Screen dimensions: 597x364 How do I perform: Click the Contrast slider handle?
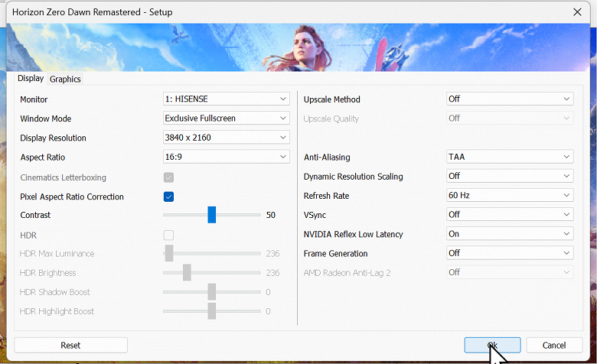[212, 216]
